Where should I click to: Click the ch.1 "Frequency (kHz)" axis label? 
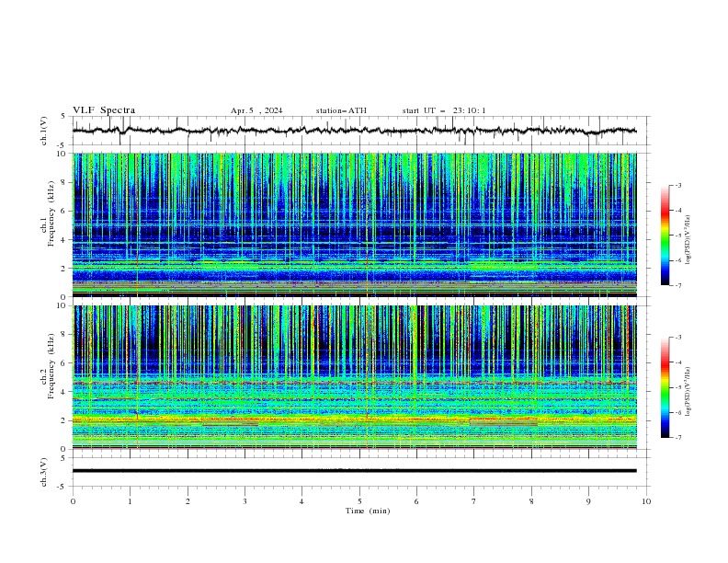(x=51, y=213)
